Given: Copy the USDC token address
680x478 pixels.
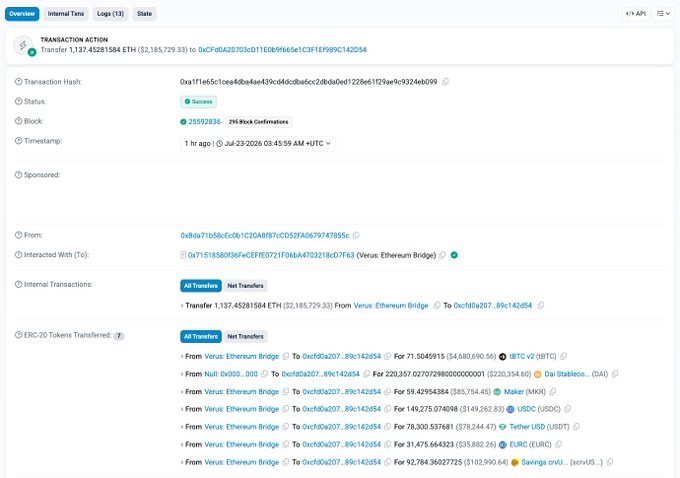Looking at the screenshot, I should [x=568, y=409].
